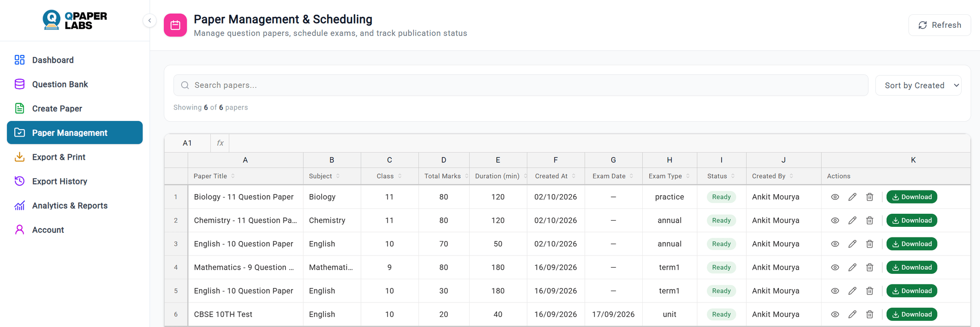Image resolution: width=980 pixels, height=327 pixels.
Task: Edit the Chemistry - 11 paper
Action: tap(852, 220)
